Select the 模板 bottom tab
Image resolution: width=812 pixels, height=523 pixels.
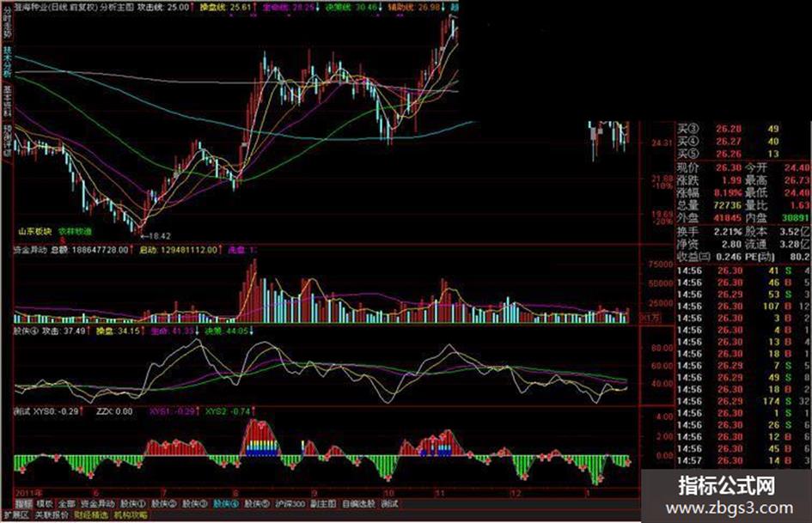coord(45,503)
